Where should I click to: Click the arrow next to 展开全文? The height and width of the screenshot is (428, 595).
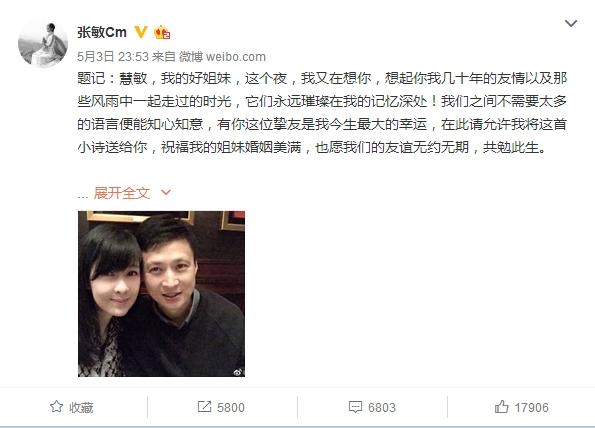166,193
